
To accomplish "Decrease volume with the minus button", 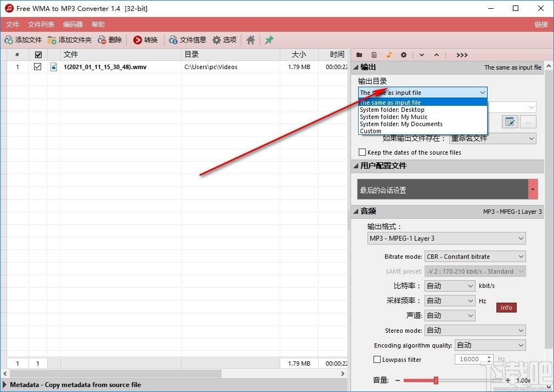I will pyautogui.click(x=398, y=380).
